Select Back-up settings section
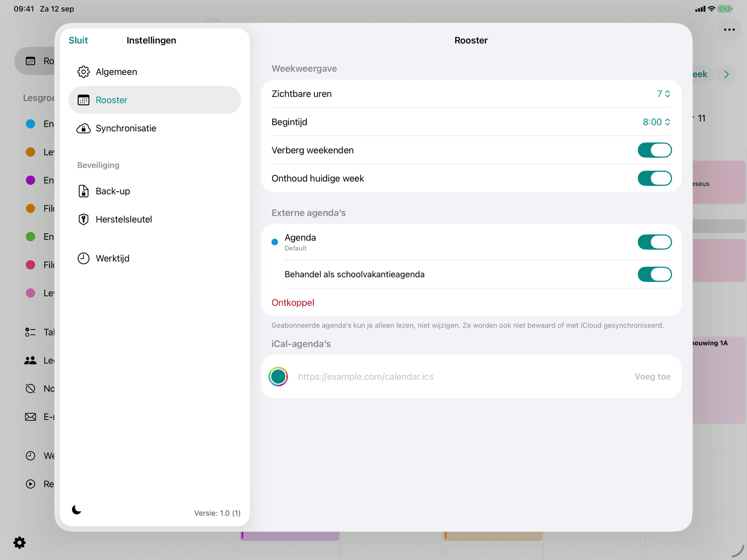This screenshot has width=747, height=560. (x=155, y=191)
